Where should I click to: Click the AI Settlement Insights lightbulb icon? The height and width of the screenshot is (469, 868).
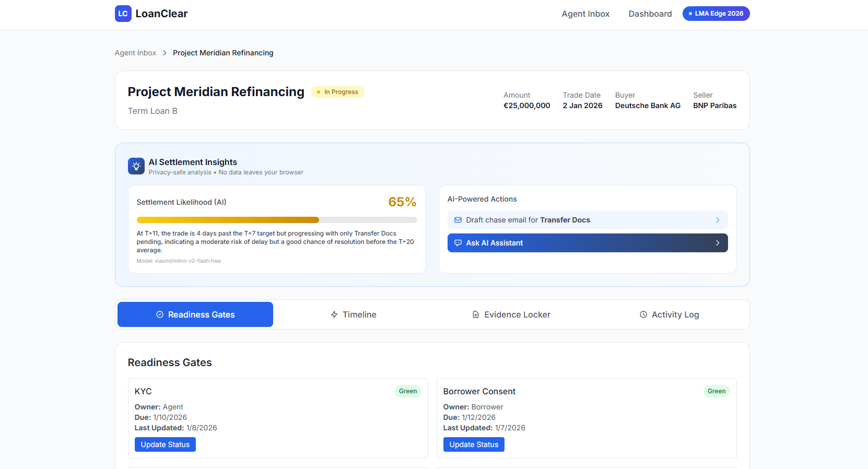coord(136,166)
